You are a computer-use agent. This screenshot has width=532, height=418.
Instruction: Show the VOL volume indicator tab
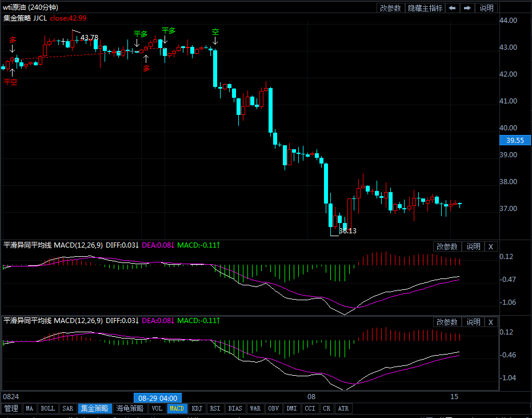coord(157,408)
